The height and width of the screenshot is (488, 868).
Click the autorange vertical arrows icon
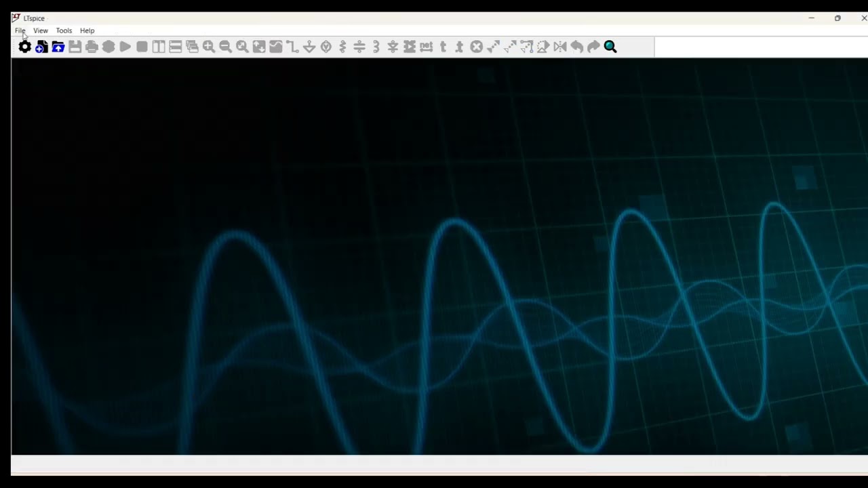tap(259, 47)
